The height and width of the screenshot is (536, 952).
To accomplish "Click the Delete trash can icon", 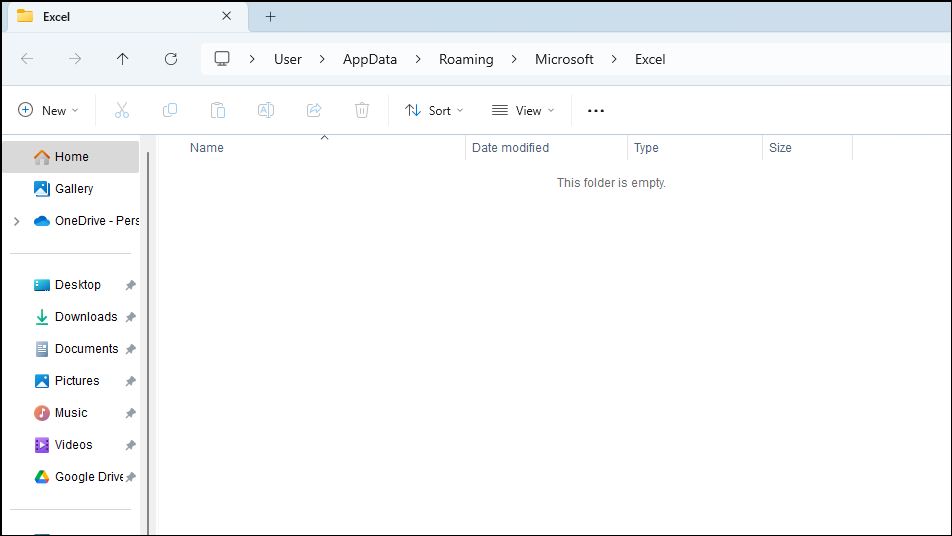I will [362, 110].
